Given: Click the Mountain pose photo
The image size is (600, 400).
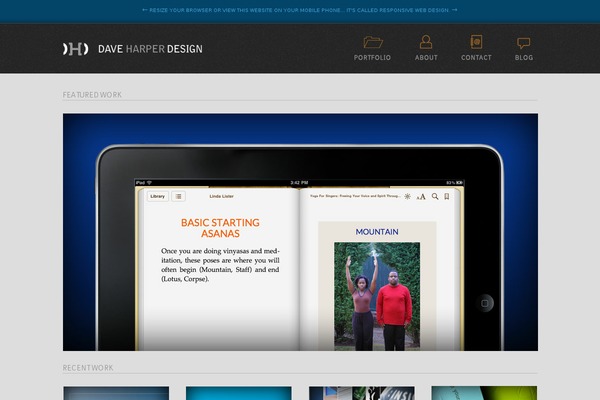Looking at the screenshot, I should click(377, 296).
